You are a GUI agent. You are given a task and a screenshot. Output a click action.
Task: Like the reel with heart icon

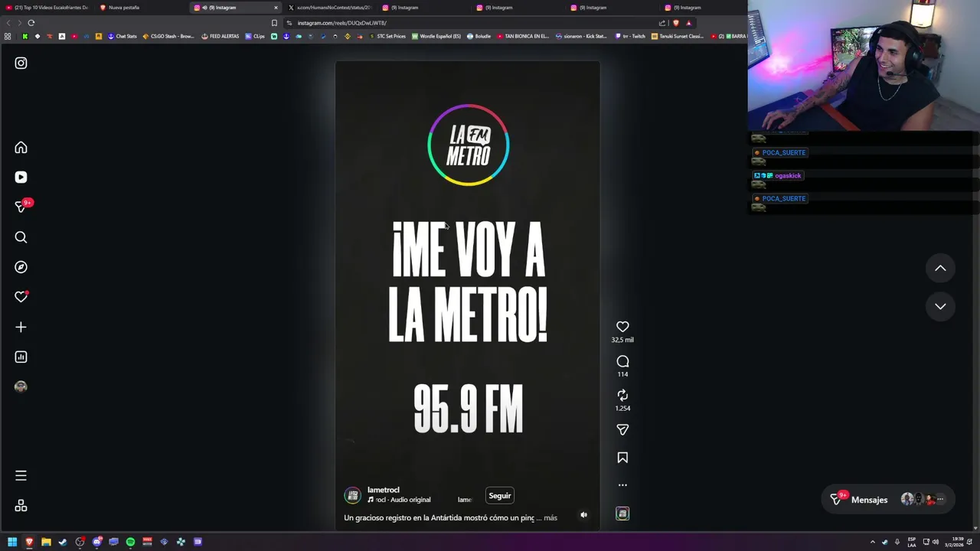(x=622, y=327)
